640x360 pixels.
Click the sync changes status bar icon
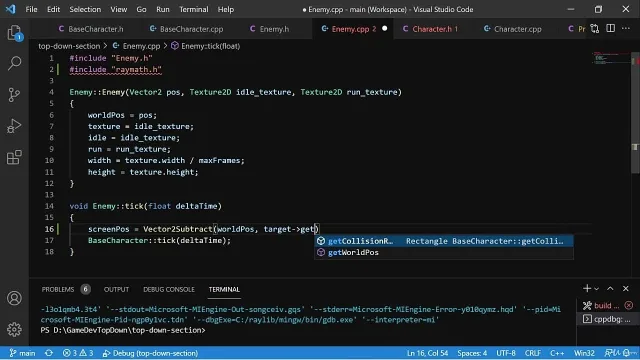[x=49, y=353]
